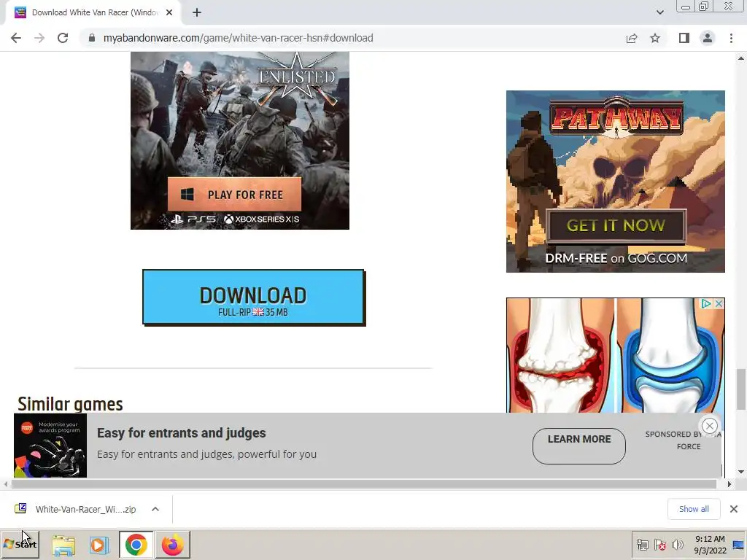Open Chrome's three-dot menu
Viewport: 747px width, 560px height.
tap(731, 38)
